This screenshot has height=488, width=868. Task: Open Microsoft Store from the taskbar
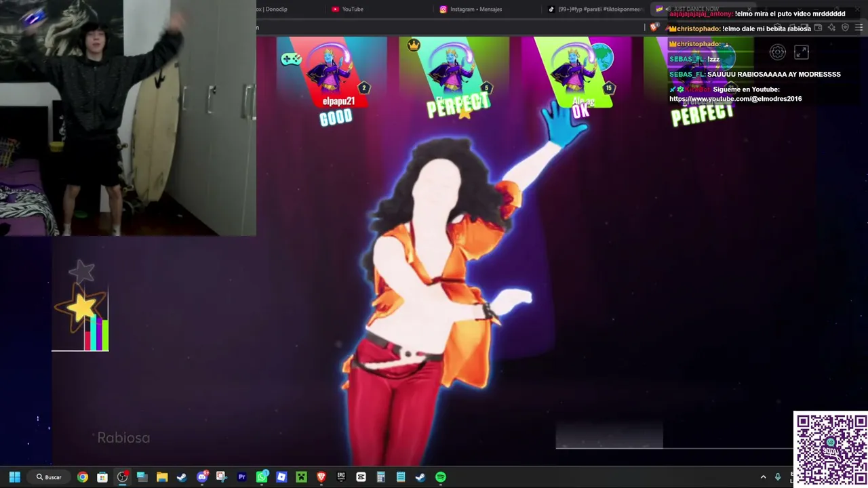coord(102,477)
